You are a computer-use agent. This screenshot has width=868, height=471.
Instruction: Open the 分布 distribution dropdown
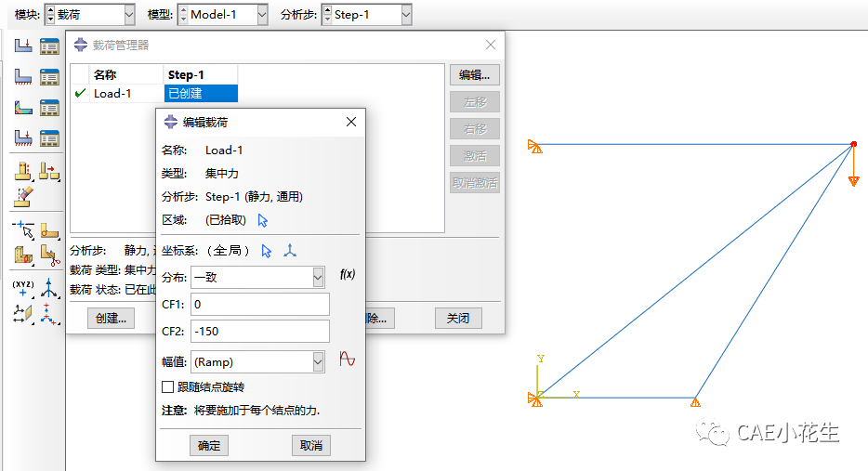click(318, 277)
